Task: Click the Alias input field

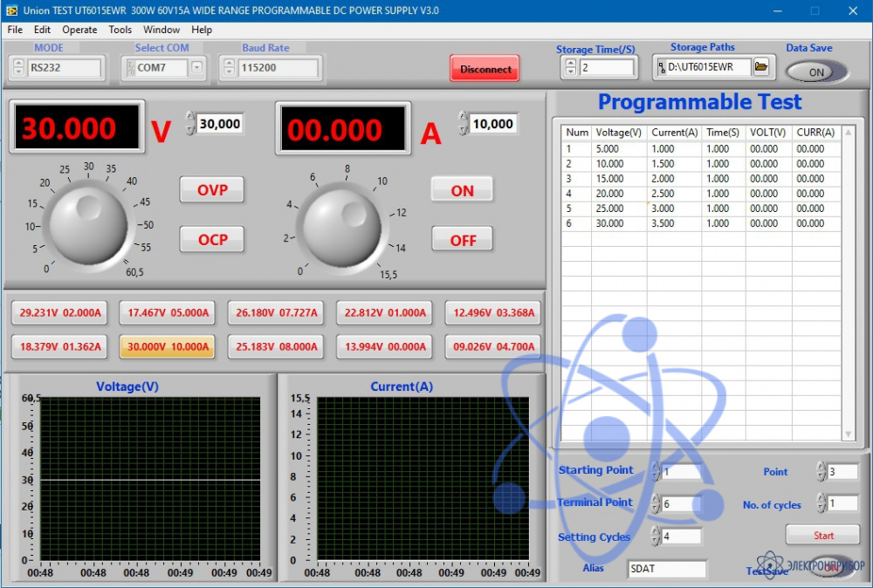Action: [x=667, y=569]
